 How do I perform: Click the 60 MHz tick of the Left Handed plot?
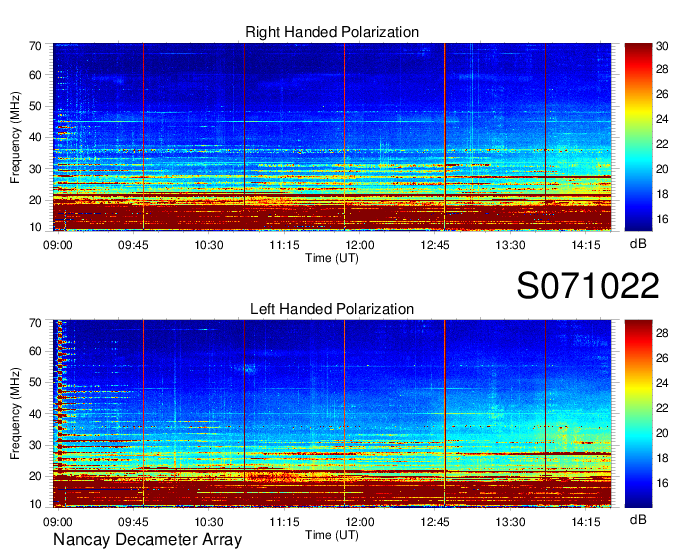pos(35,351)
